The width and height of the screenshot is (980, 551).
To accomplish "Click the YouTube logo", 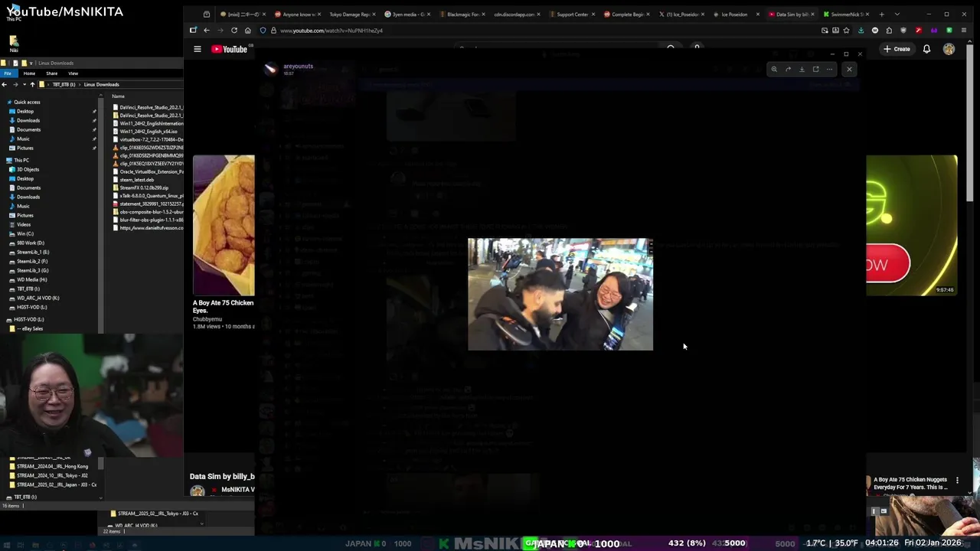I will (230, 49).
